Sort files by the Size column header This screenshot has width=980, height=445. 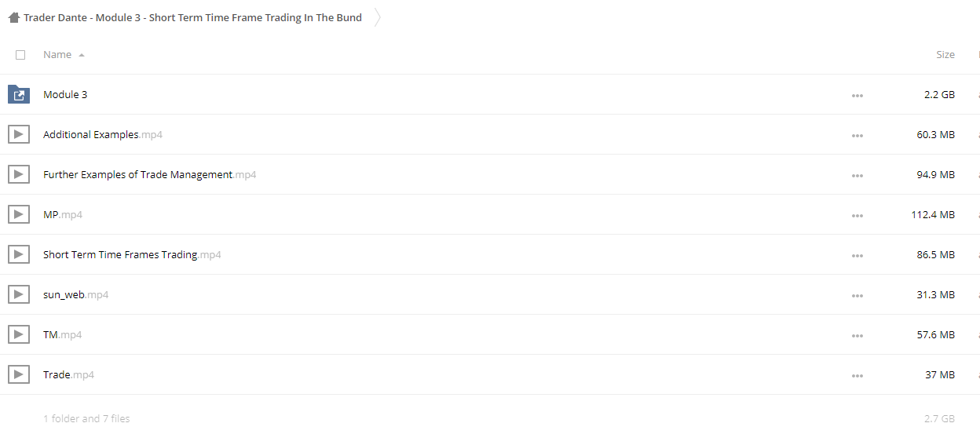pos(945,55)
